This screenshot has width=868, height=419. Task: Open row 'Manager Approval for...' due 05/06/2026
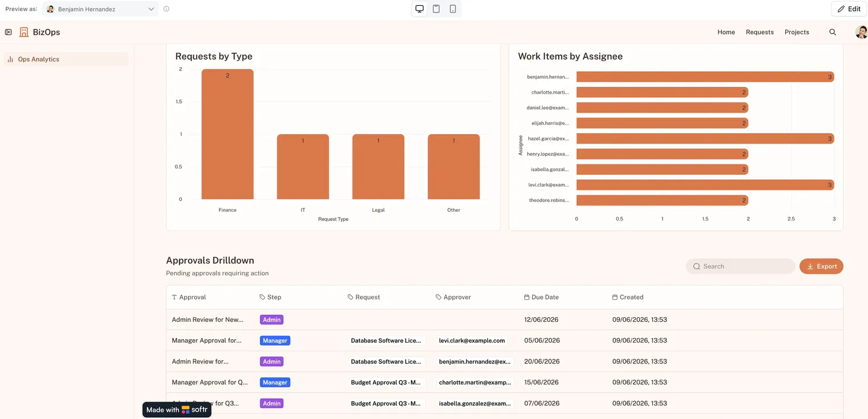coord(505,340)
